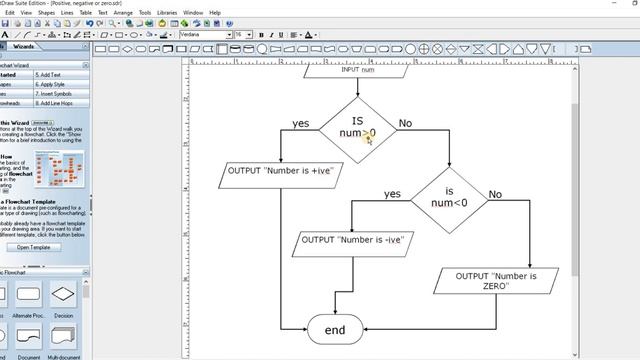Click the vertical canvas scrollbar thumb
Image resolution: width=640 pixels, height=360 pixels.
[575, 190]
